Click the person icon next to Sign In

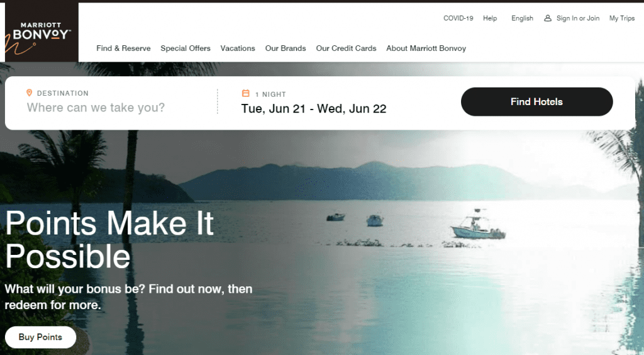point(548,18)
